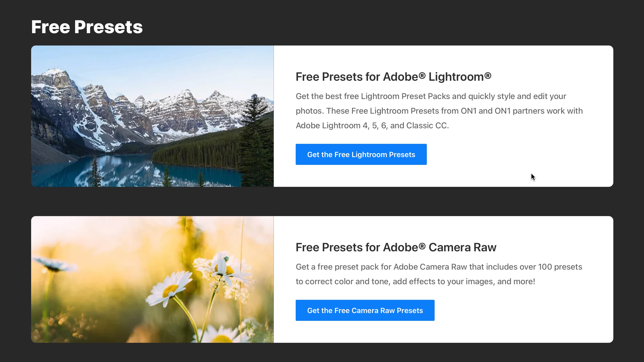Click the Camera Raw preset pack description text

(439, 274)
